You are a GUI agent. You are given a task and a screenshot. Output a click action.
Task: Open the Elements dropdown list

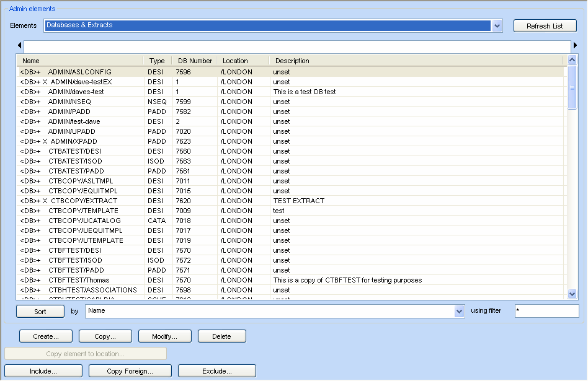point(497,26)
